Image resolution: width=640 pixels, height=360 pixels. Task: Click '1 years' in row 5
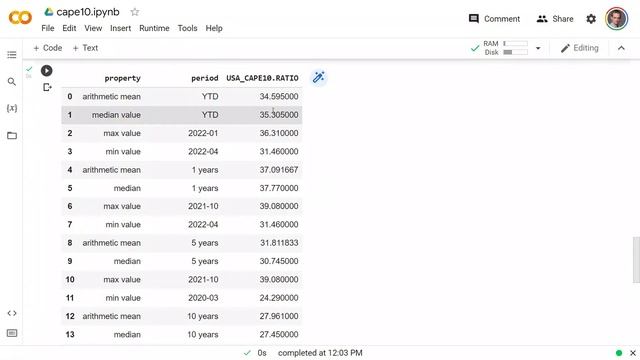[205, 188]
